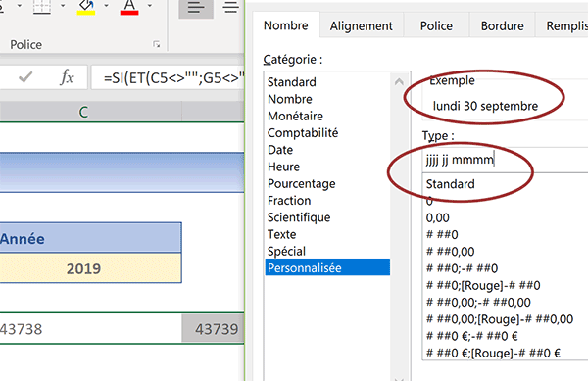588x381 pixels.
Task: Switch to the Nombre tab
Action: coord(286,25)
